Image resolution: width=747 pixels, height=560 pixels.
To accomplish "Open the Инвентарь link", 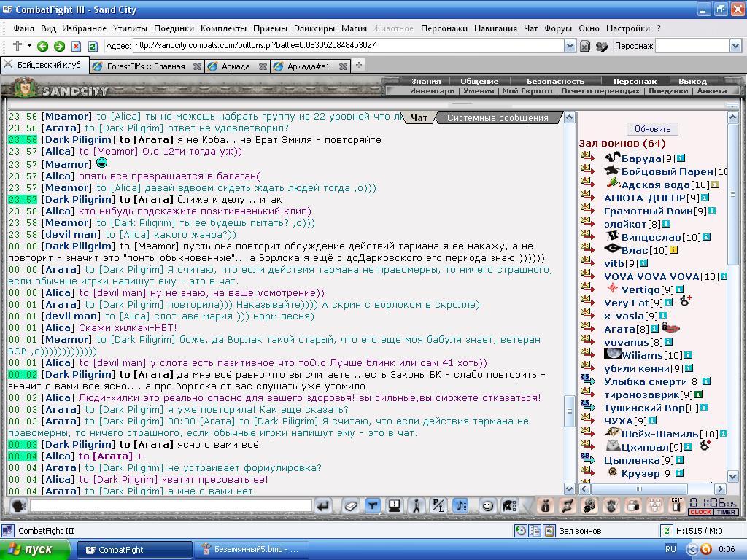I will pyautogui.click(x=432, y=91).
